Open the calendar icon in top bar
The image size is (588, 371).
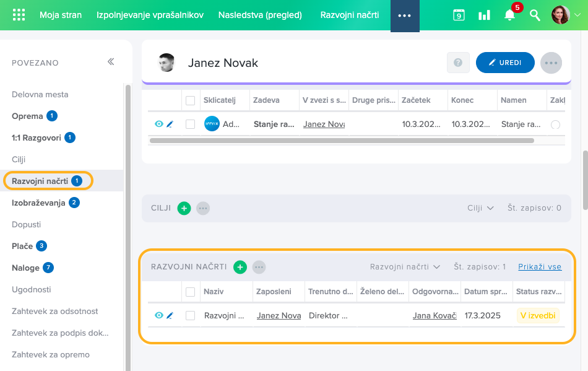459,15
